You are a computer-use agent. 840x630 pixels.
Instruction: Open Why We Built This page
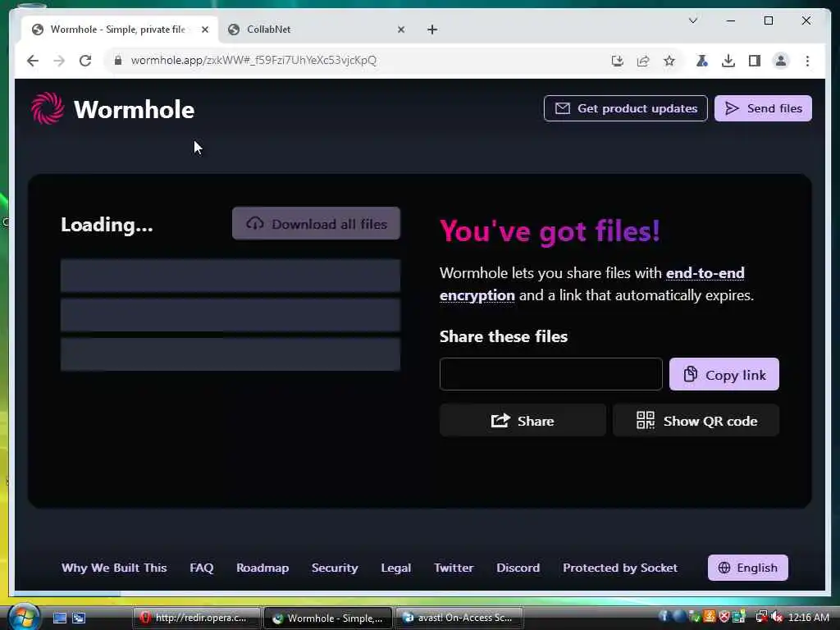(114, 568)
